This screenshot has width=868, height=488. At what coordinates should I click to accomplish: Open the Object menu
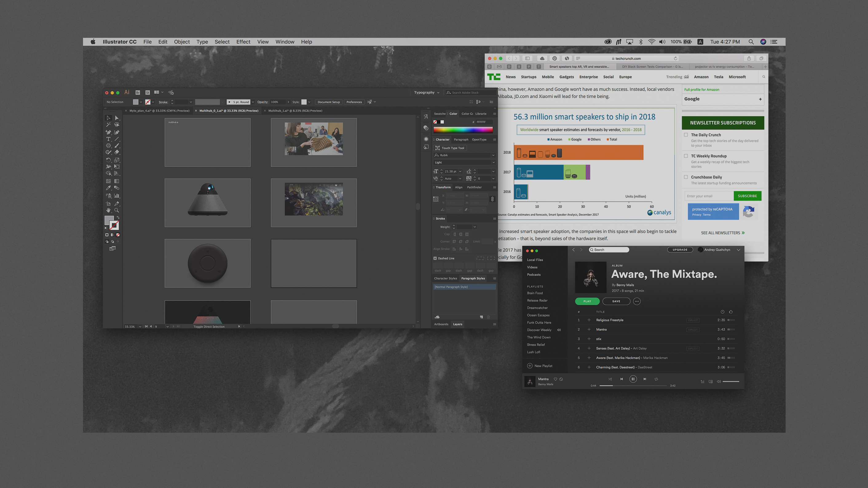(182, 42)
